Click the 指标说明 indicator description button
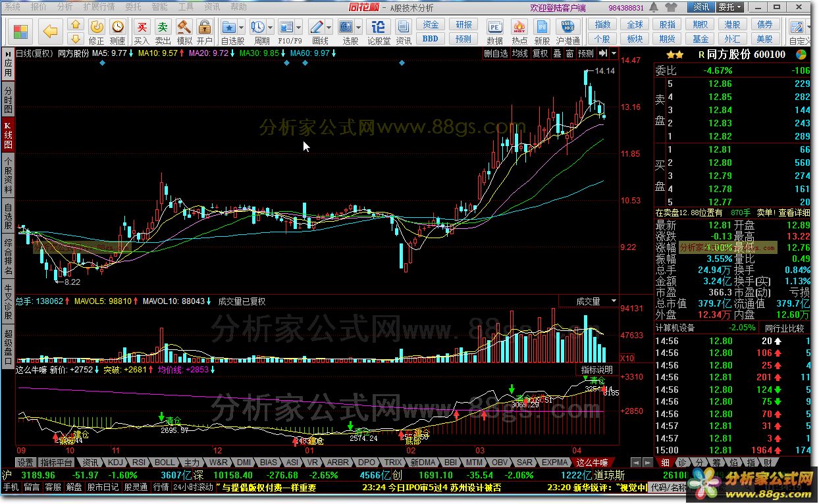Viewport: 819px width, 504px height. (x=596, y=370)
